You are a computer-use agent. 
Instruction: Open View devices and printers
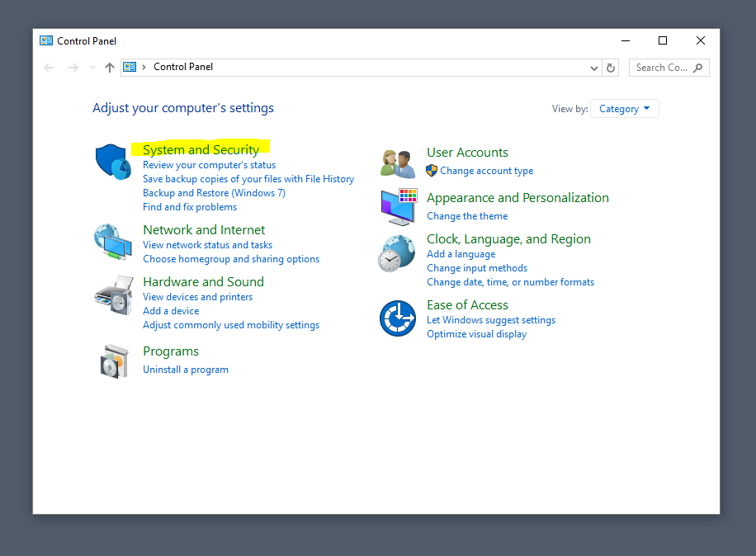(x=198, y=297)
